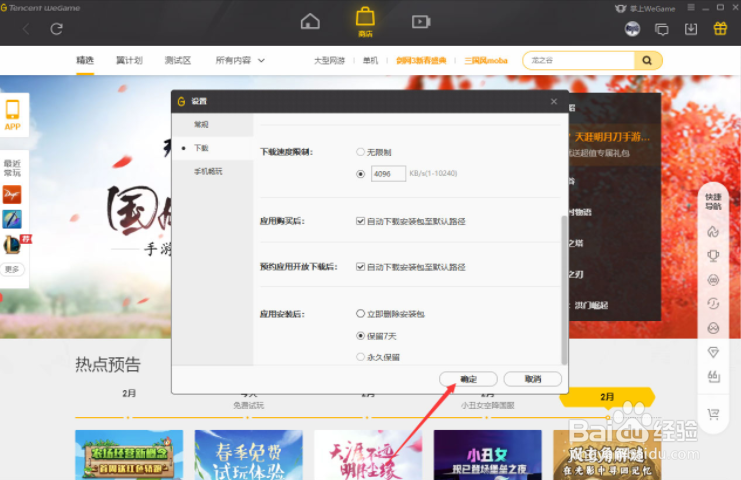741x480 pixels.
Task: Select the yellow 2月 timeline marker
Action: [x=607, y=397]
